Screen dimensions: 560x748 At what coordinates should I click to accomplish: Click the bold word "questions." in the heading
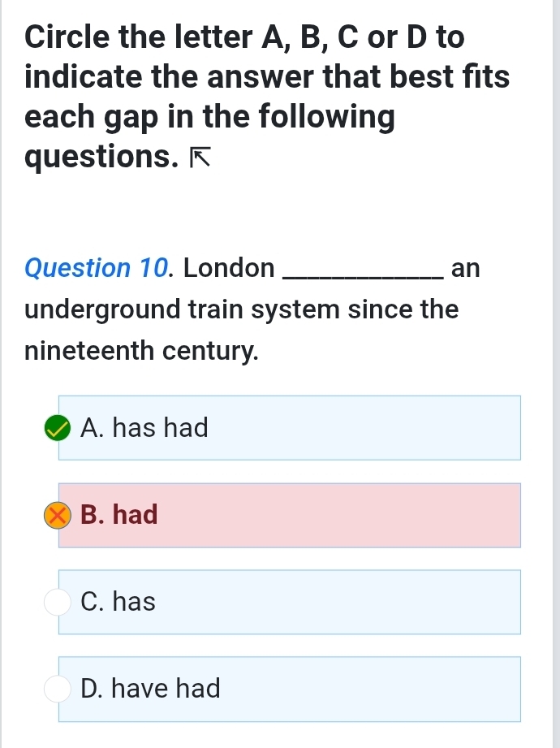pos(101,156)
